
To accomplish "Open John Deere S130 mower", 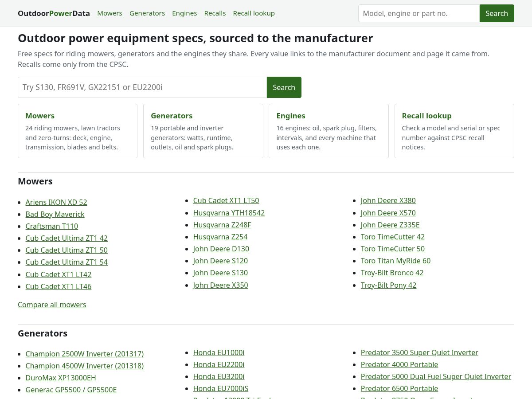I will point(220,273).
